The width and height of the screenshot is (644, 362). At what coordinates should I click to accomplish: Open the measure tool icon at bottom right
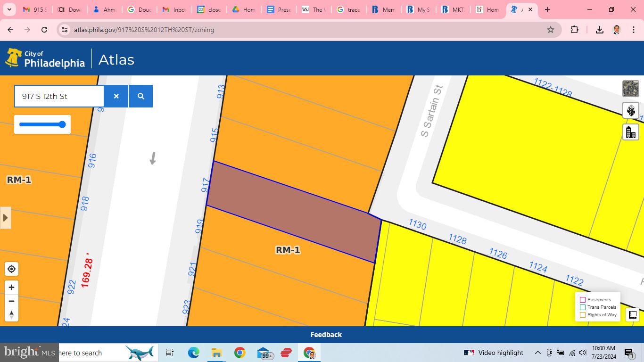pyautogui.click(x=632, y=314)
